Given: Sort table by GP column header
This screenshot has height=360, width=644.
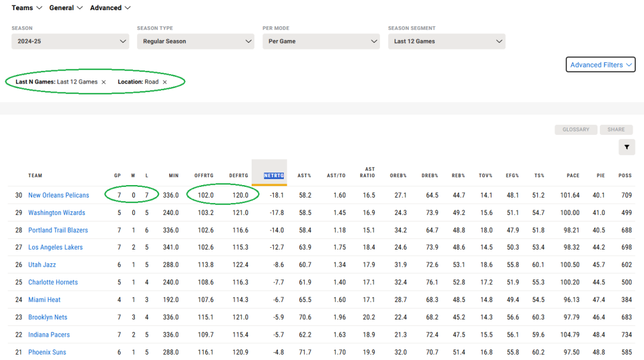Looking at the screenshot, I should 117,176.
